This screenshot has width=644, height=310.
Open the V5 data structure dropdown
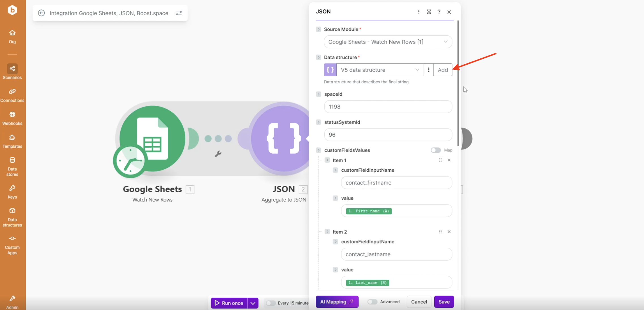coord(380,70)
